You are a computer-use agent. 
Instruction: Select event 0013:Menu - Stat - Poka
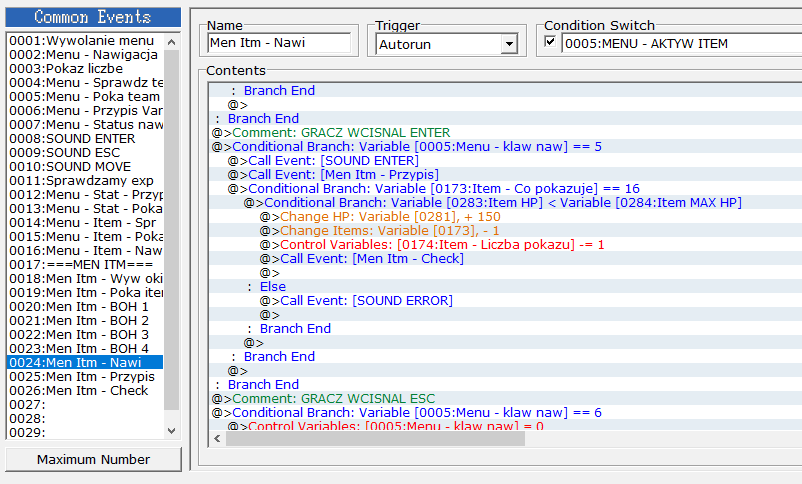coord(85,208)
